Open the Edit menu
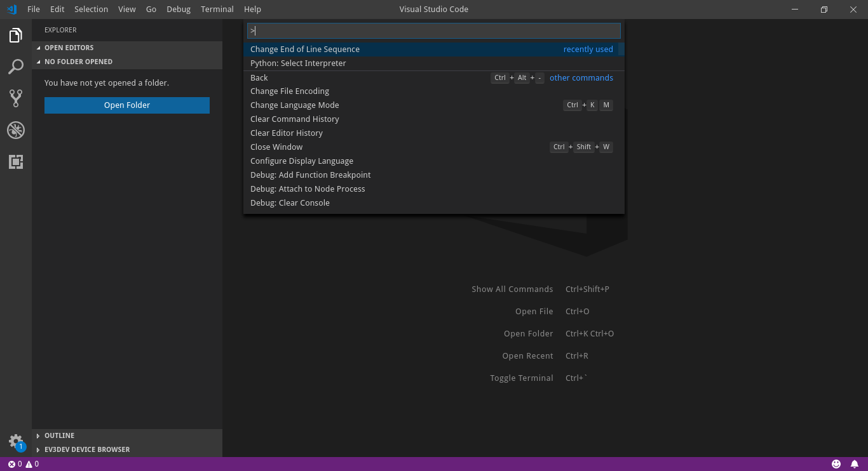This screenshot has height=471, width=868. point(57,10)
